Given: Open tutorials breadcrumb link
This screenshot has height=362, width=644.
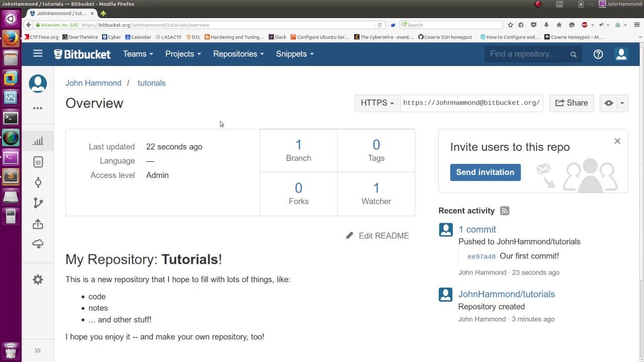Looking at the screenshot, I should pos(151,83).
